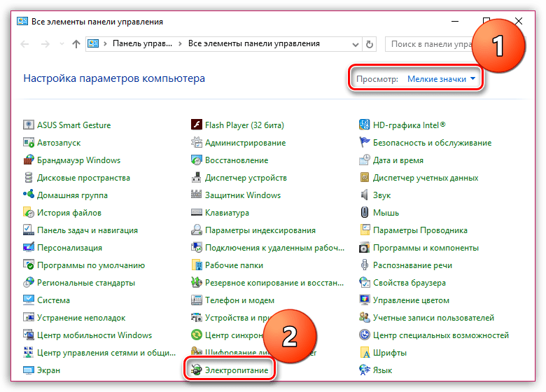546x392 pixels.
Task: Open the Язык icon
Action: tap(364, 370)
